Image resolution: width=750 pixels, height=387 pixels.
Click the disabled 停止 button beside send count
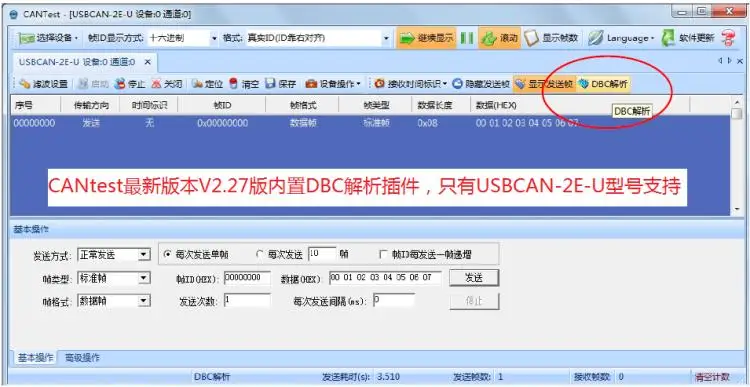click(x=474, y=301)
